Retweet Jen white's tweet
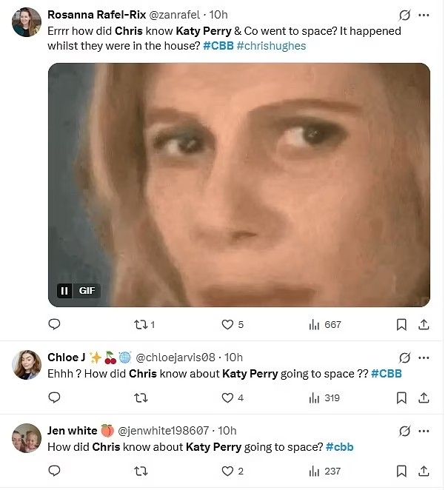Screen dimensions: 448x490 pyautogui.click(x=138, y=471)
